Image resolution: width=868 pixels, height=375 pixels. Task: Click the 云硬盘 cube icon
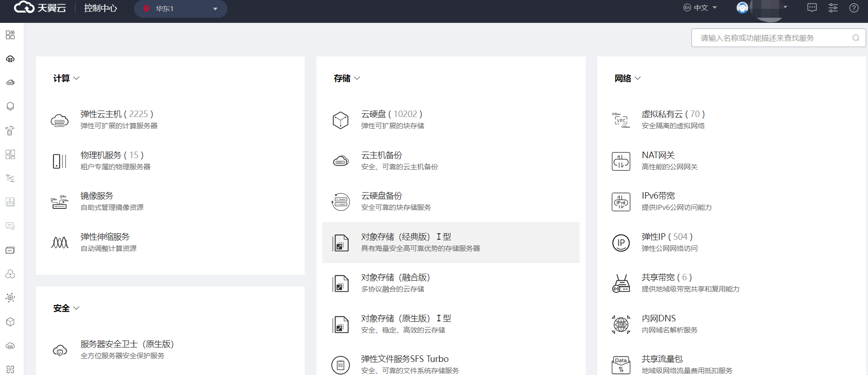(341, 120)
